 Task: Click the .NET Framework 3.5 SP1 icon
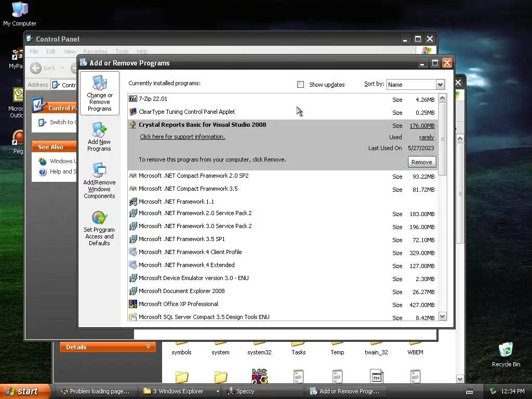point(132,239)
